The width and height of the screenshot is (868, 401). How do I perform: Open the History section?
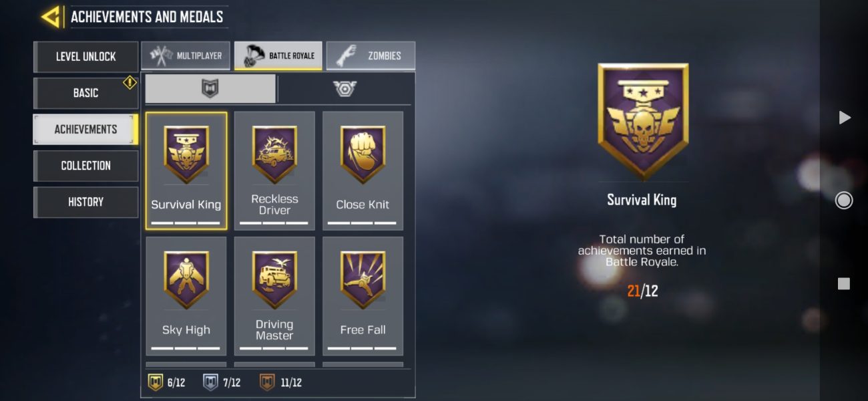tap(85, 201)
